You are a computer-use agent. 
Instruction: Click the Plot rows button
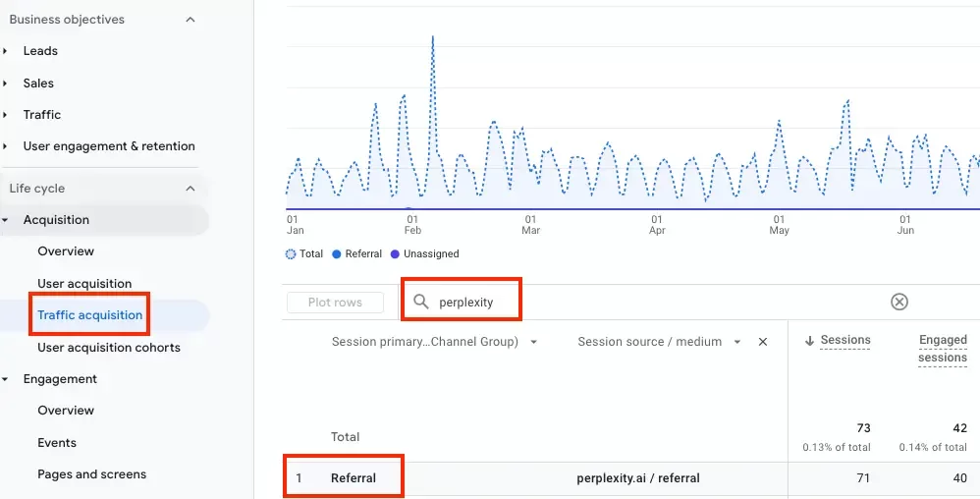coord(335,303)
